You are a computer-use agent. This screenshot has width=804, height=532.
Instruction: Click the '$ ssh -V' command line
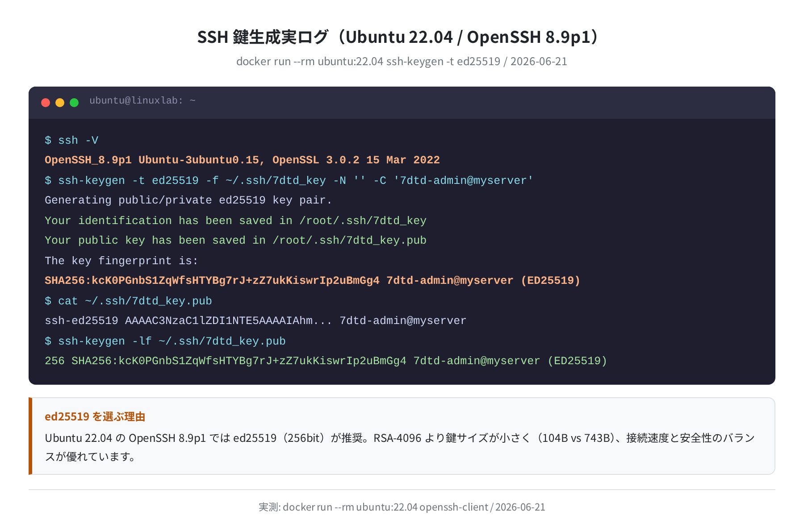point(71,140)
